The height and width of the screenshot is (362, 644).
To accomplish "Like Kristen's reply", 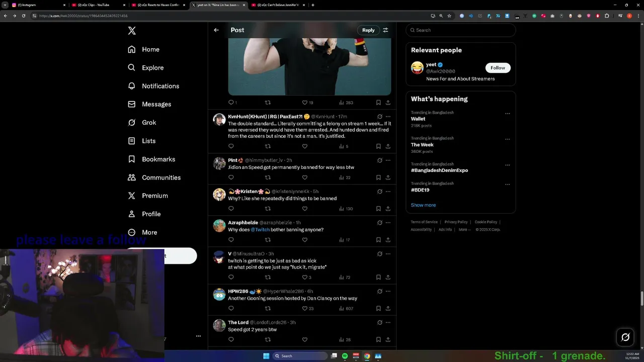I will pos(304,209).
